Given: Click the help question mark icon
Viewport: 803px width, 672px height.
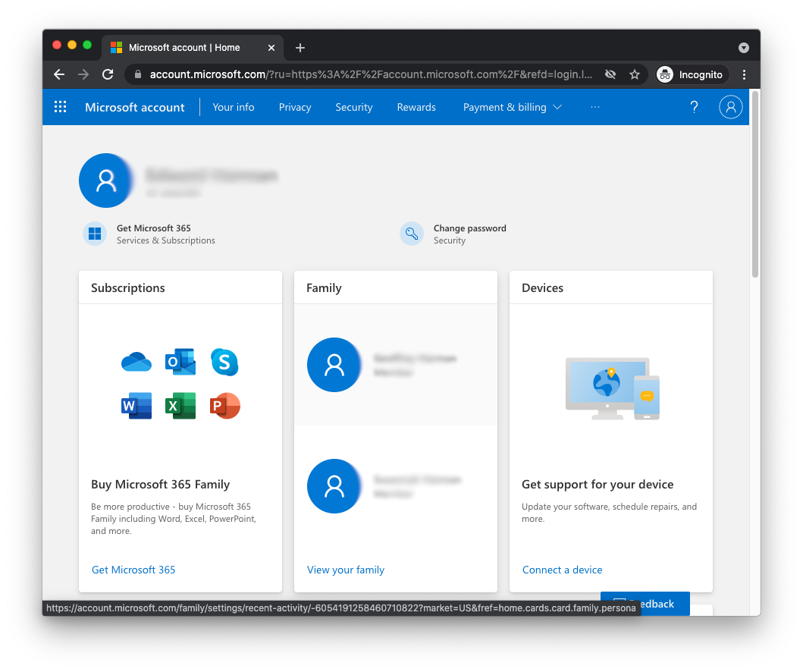Looking at the screenshot, I should pyautogui.click(x=694, y=107).
